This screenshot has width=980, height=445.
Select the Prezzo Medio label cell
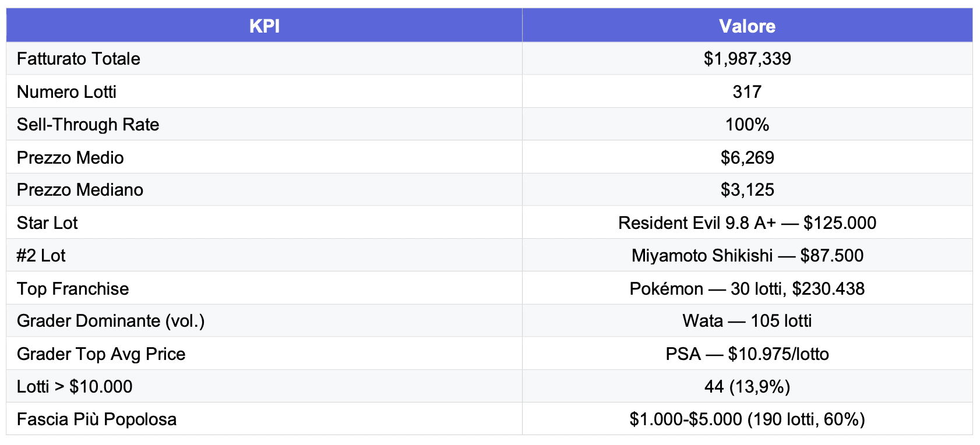pyautogui.click(x=70, y=158)
